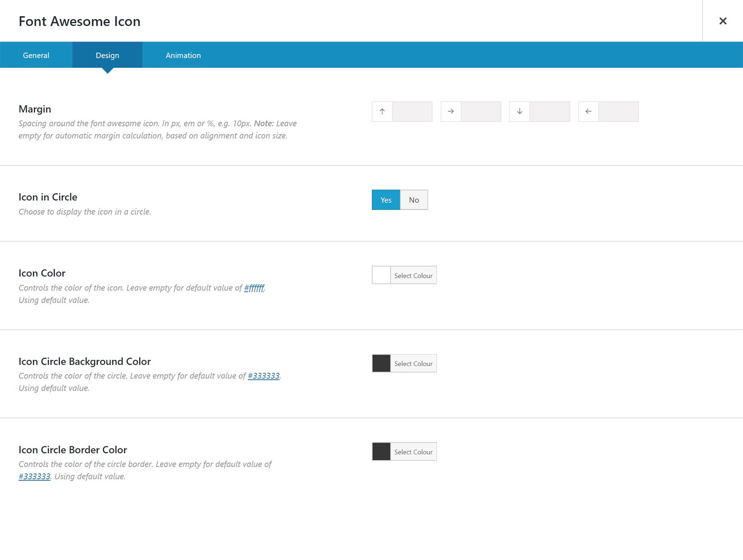Click Select Colour for Icon Circle Background Color

coord(413,363)
